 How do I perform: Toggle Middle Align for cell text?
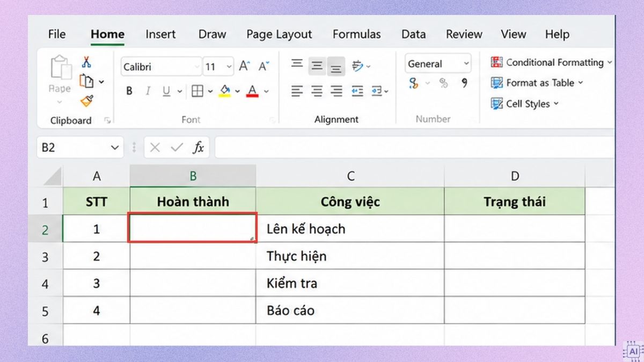pyautogui.click(x=317, y=65)
